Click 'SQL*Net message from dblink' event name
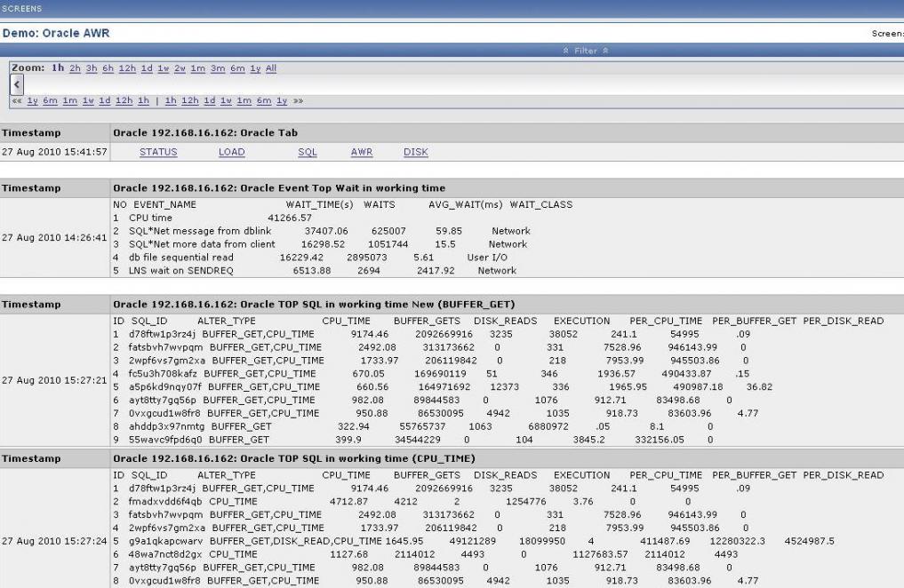 200,231
